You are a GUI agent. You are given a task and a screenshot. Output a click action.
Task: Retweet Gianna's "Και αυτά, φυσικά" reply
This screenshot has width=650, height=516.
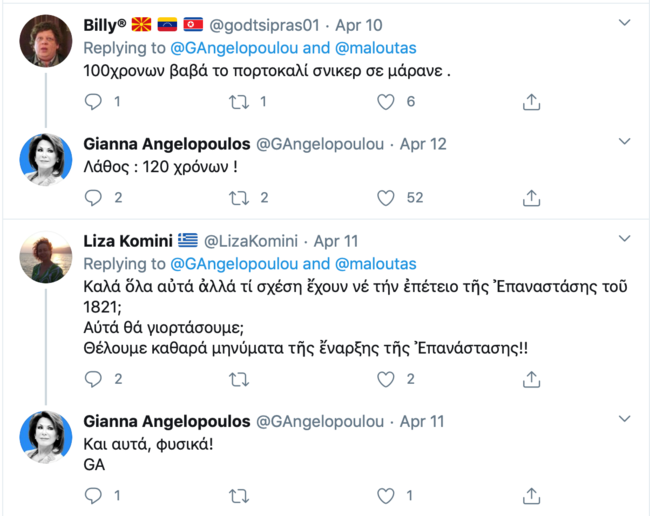tap(239, 494)
